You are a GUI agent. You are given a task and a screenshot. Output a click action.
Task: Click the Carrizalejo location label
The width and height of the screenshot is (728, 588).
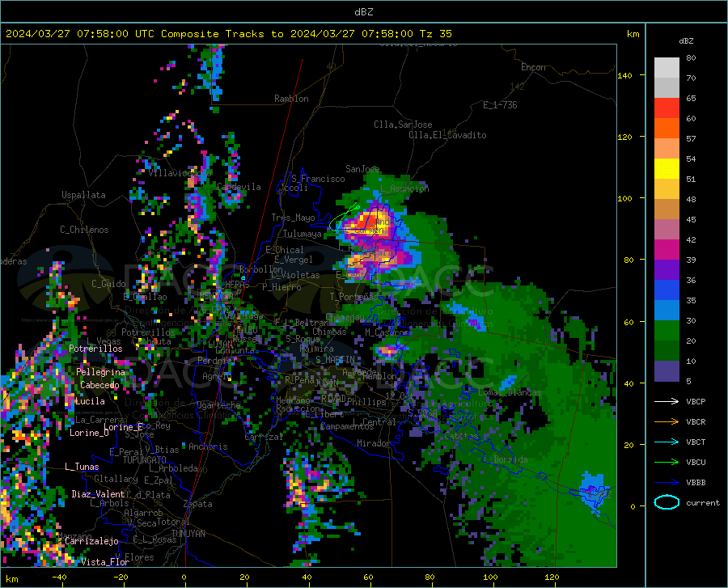click(91, 541)
